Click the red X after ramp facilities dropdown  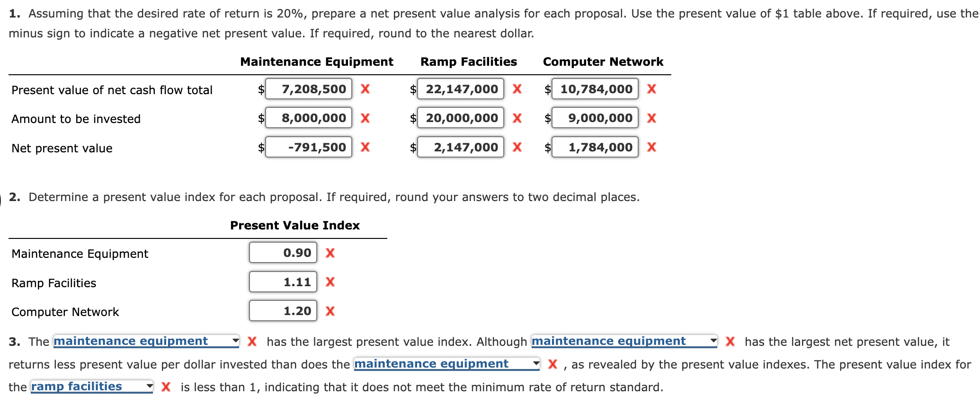pyautogui.click(x=165, y=387)
